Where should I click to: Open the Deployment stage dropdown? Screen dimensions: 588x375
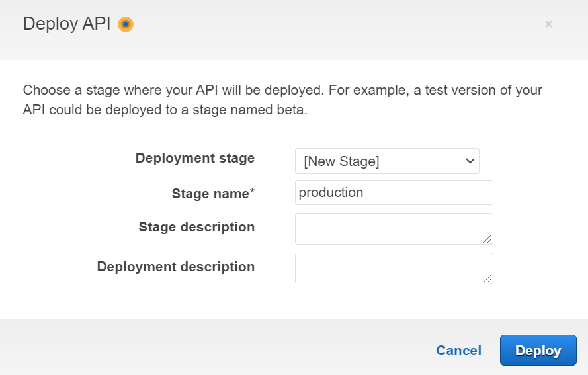[387, 161]
